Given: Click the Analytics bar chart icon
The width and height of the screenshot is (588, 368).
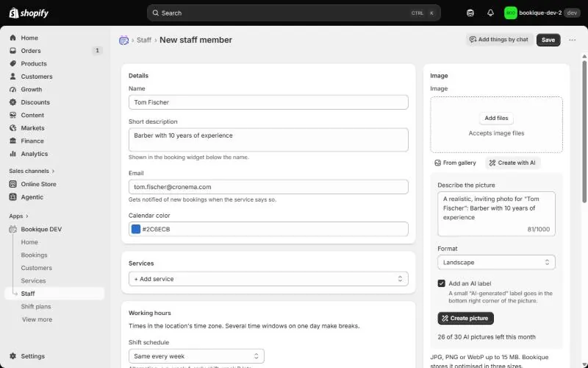Looking at the screenshot, I should pyautogui.click(x=13, y=154).
